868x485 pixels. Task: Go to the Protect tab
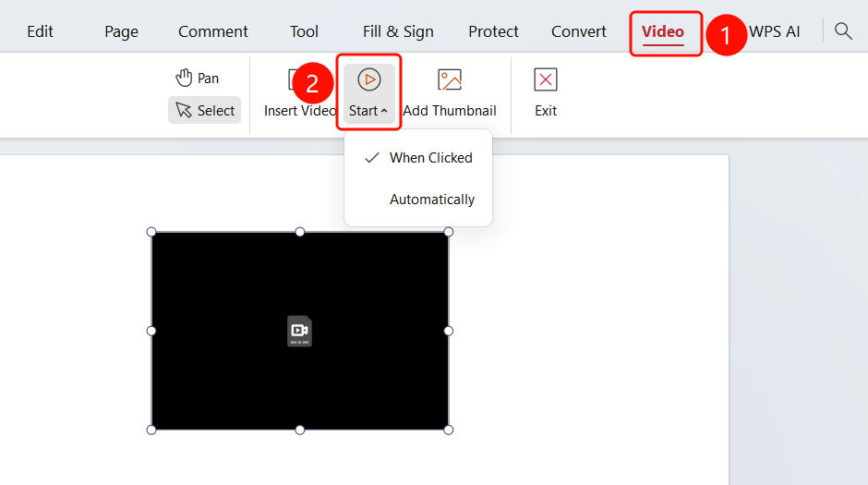point(493,31)
